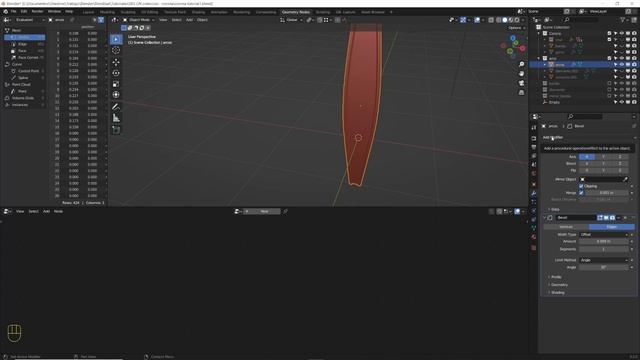Image resolution: width=640 pixels, height=360 pixels.
Task: Toggle the Clipping checkbox
Action: 581,186
